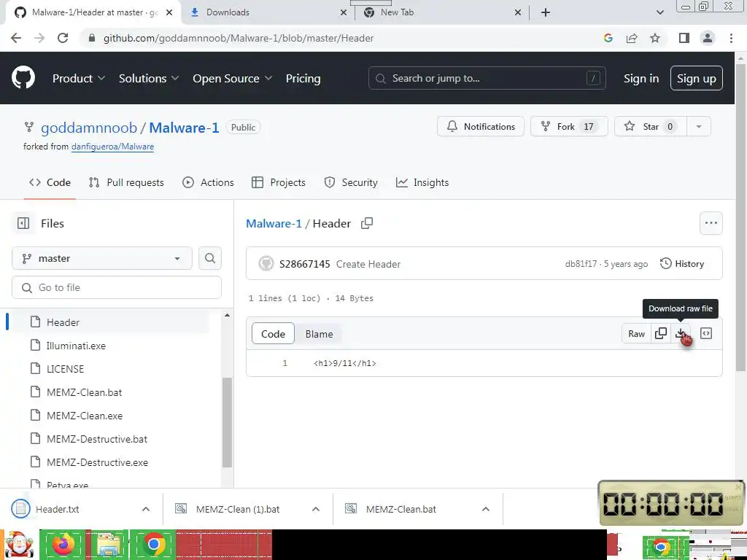Toggle the browser side panel icon
The height and width of the screenshot is (560, 747).
coord(684,38)
